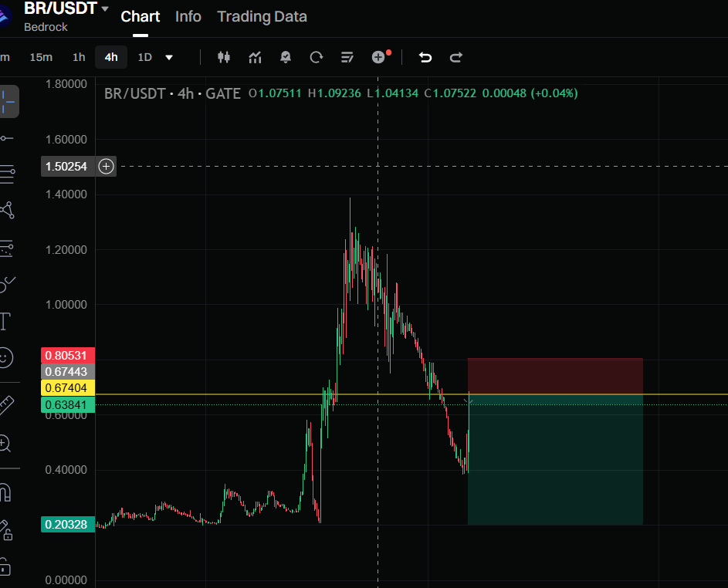Select the ruler measure tool
This screenshot has width=728, height=588.
[6, 405]
